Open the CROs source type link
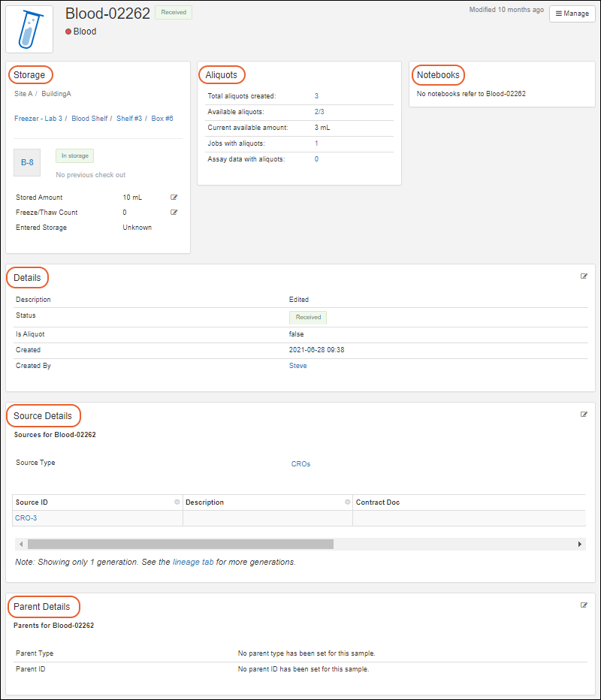601x700 pixels. (300, 464)
